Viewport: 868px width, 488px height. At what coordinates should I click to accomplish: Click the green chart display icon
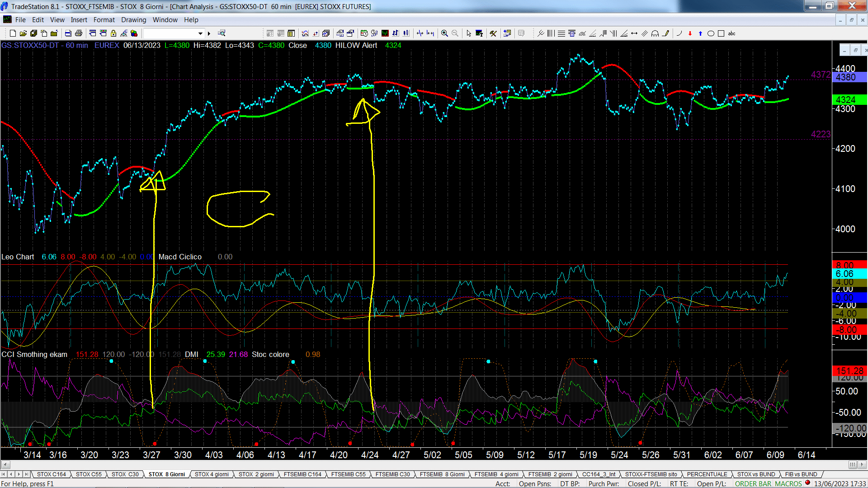point(385,33)
